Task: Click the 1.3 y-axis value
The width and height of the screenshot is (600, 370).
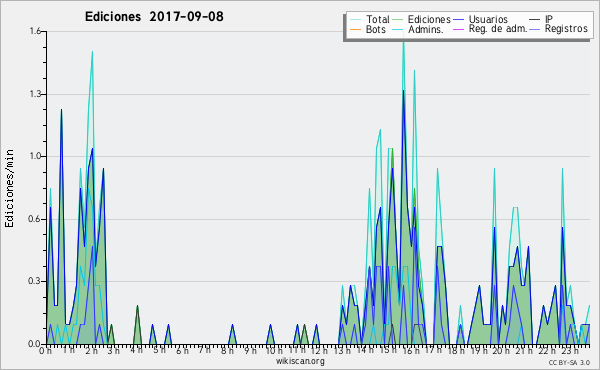Action: click(x=35, y=94)
